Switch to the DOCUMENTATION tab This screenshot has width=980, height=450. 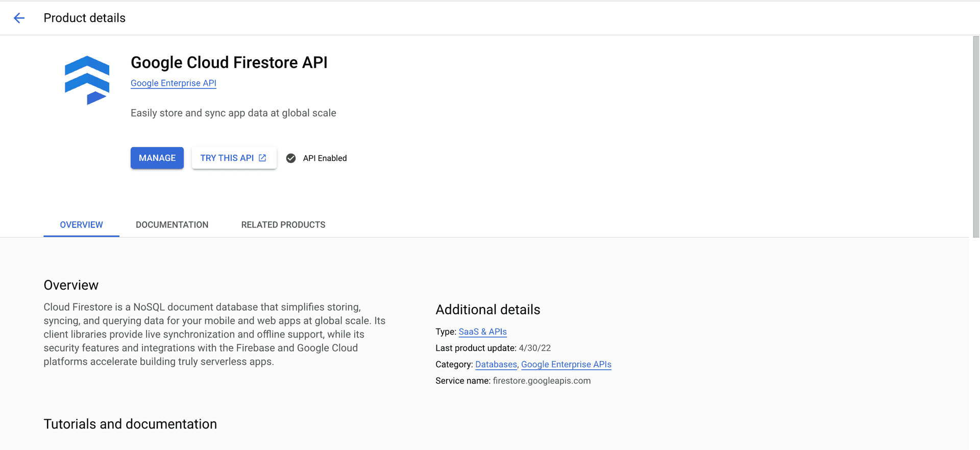pos(172,225)
